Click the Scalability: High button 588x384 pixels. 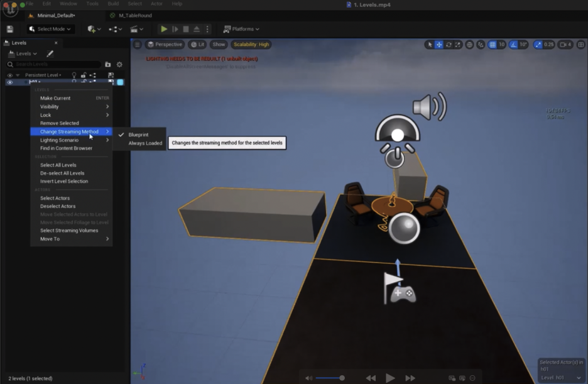[x=251, y=45]
